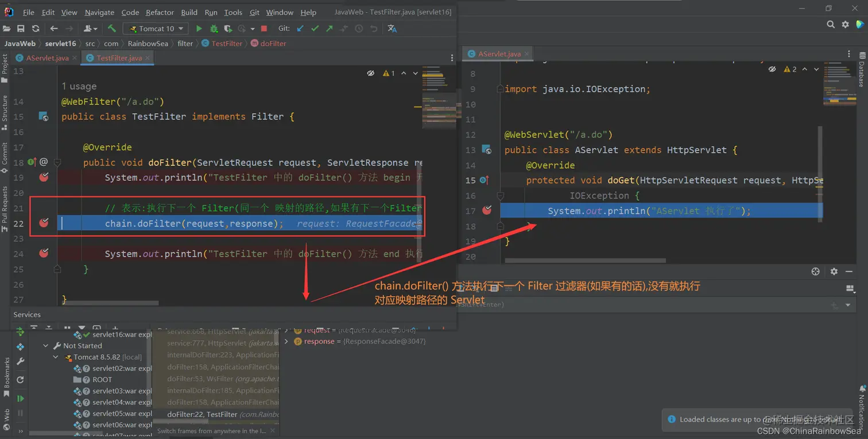Click the Translate toolbar icon
Viewport: 868px width, 439px height.
click(x=392, y=28)
